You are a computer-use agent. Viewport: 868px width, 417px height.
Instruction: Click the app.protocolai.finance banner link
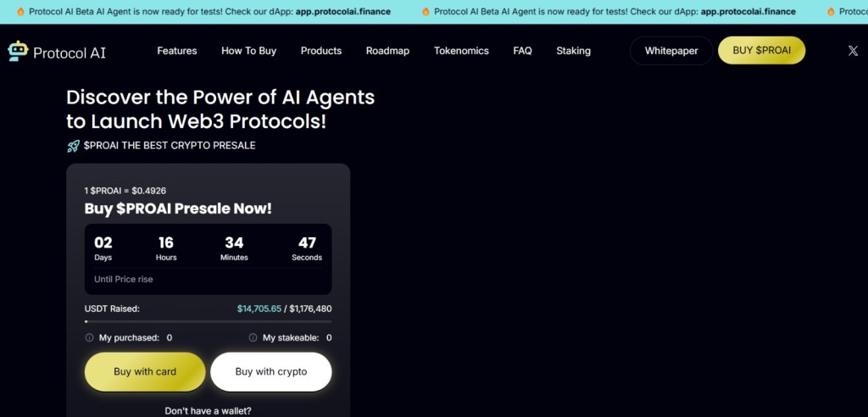(x=343, y=12)
